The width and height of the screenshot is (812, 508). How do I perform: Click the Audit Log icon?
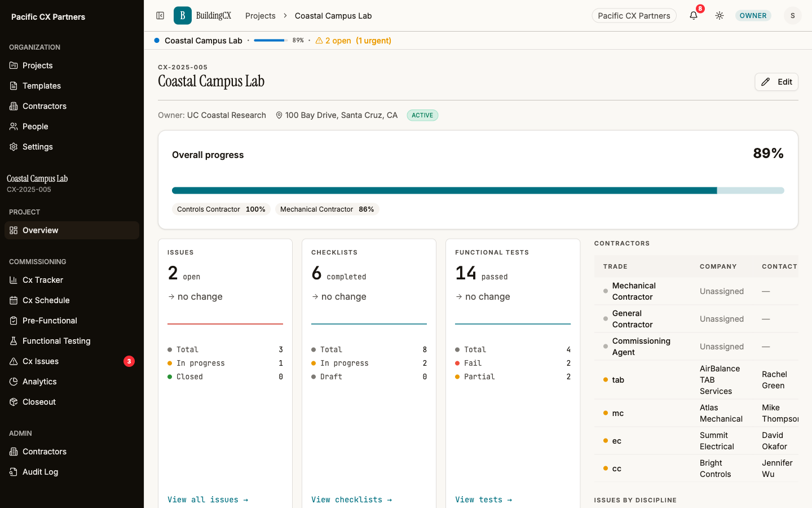point(14,472)
